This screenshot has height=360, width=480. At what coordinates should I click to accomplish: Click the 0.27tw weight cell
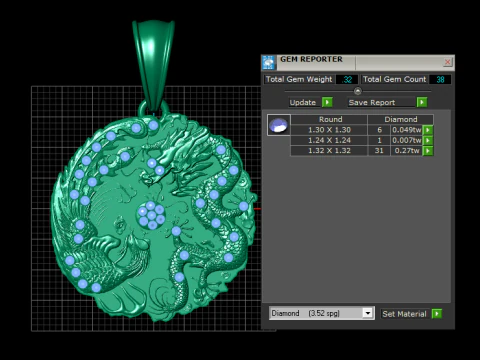(x=407, y=151)
